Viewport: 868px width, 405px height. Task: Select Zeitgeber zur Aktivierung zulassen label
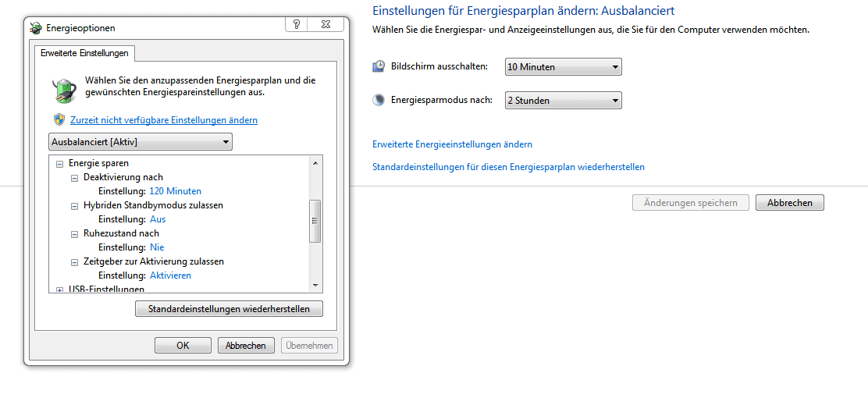(153, 261)
